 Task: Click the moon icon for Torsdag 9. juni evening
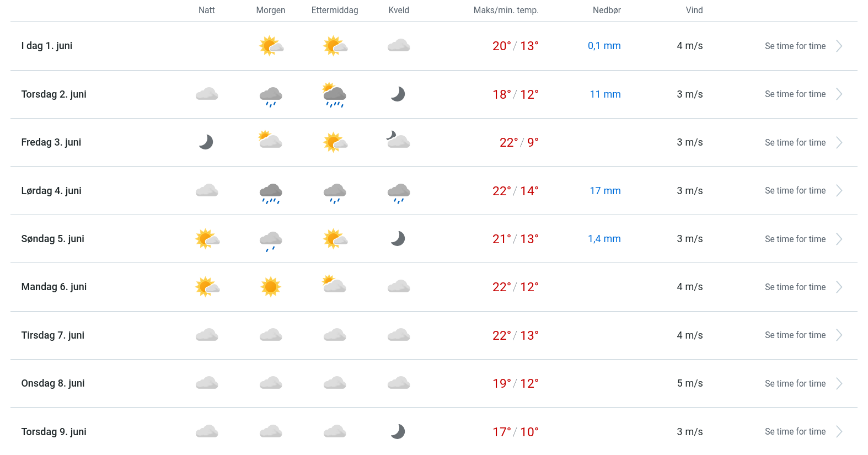(x=398, y=431)
